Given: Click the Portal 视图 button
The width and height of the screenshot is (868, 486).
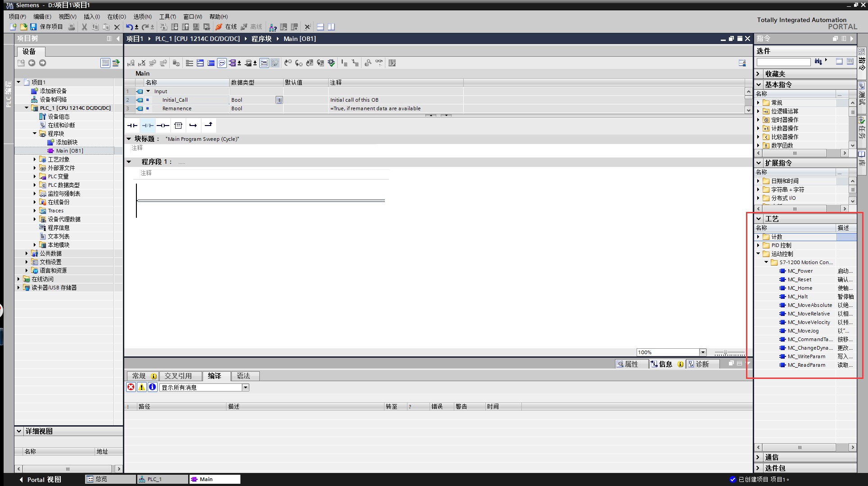Looking at the screenshot, I should pos(40,479).
